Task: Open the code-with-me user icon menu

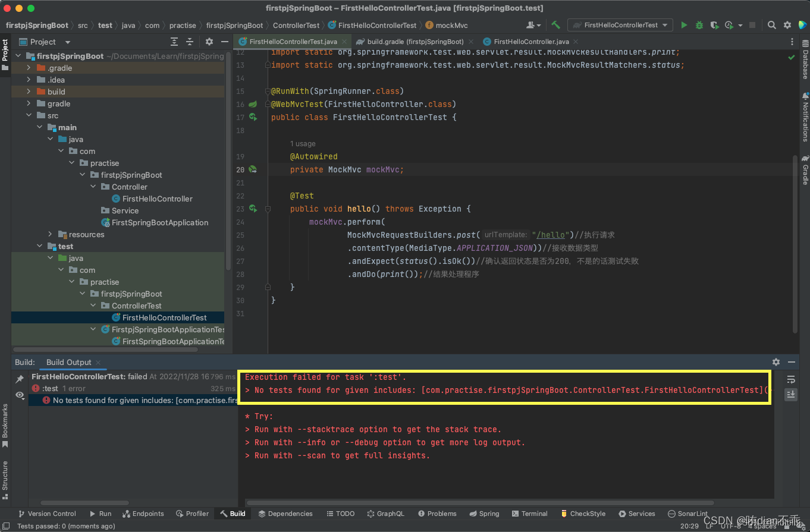Action: pyautogui.click(x=533, y=25)
